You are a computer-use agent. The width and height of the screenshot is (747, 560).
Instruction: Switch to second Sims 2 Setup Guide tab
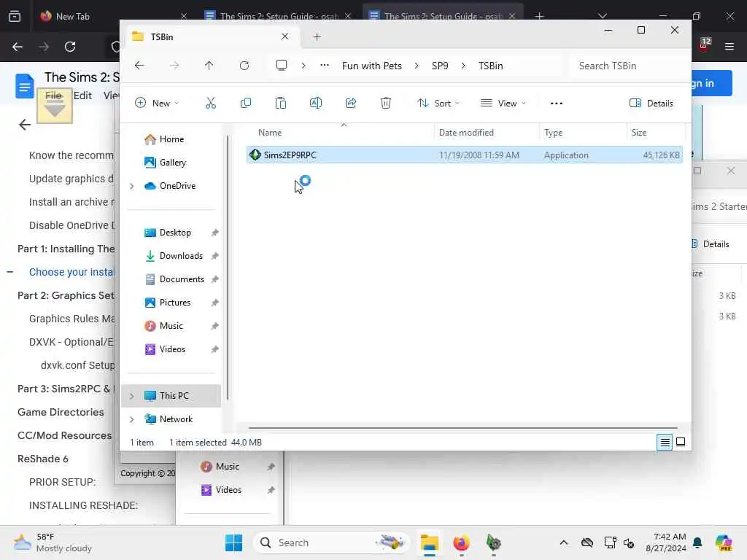coord(443,16)
